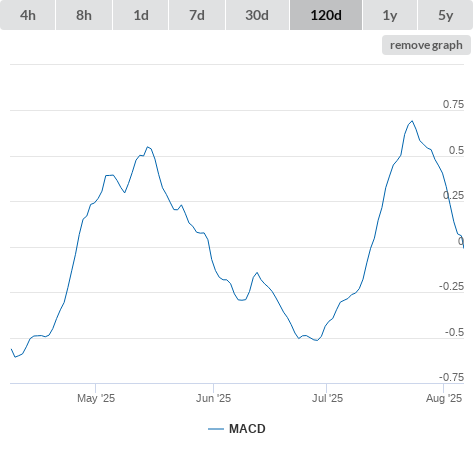Click the Aug '25 axis label
Image resolution: width=474 pixels, height=455 pixels.
click(x=444, y=398)
